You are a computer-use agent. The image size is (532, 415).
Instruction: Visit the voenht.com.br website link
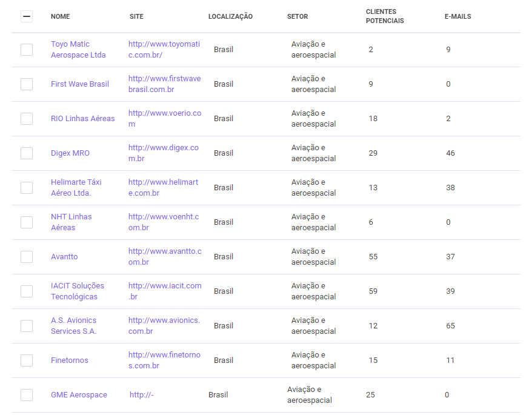coord(164,222)
